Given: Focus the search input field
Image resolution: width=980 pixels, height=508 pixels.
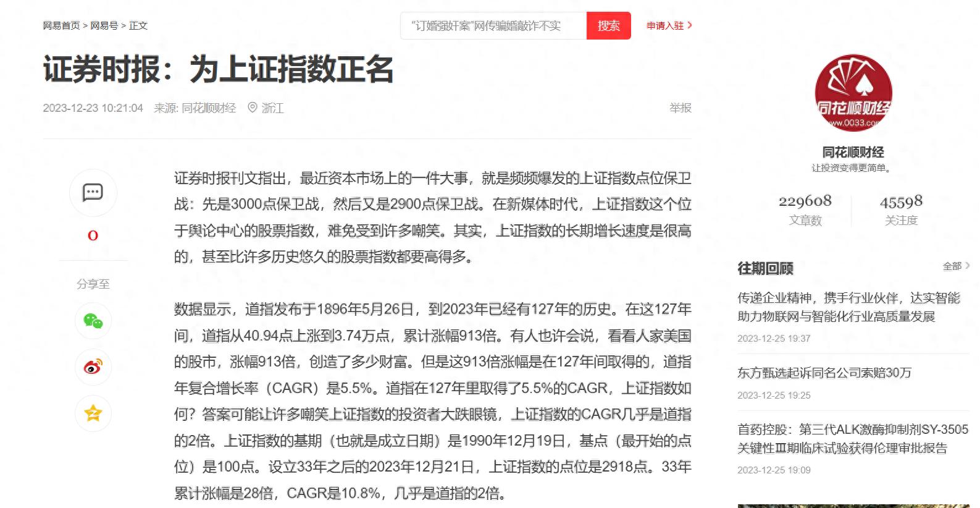Looking at the screenshot, I should (x=493, y=25).
